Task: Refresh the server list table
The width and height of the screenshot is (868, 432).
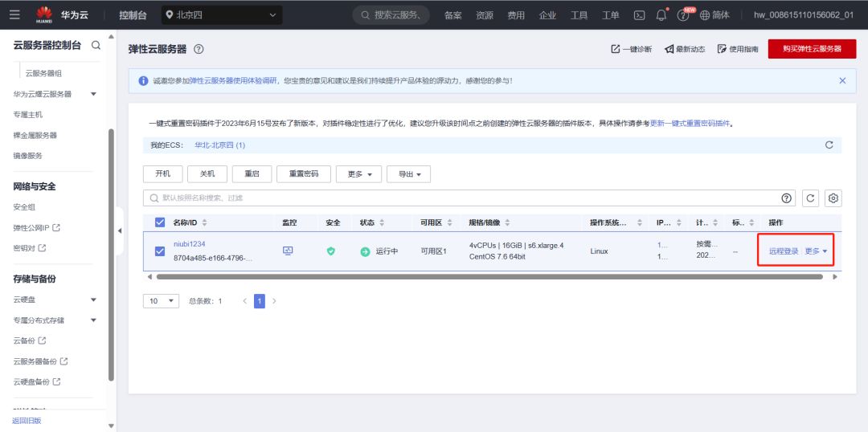Action: 811,198
